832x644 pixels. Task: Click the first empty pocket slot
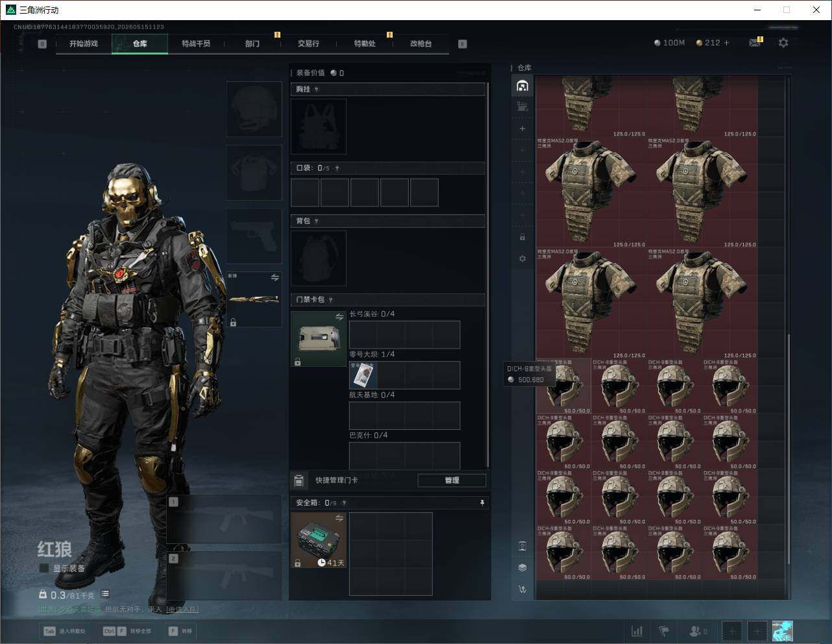coord(305,193)
